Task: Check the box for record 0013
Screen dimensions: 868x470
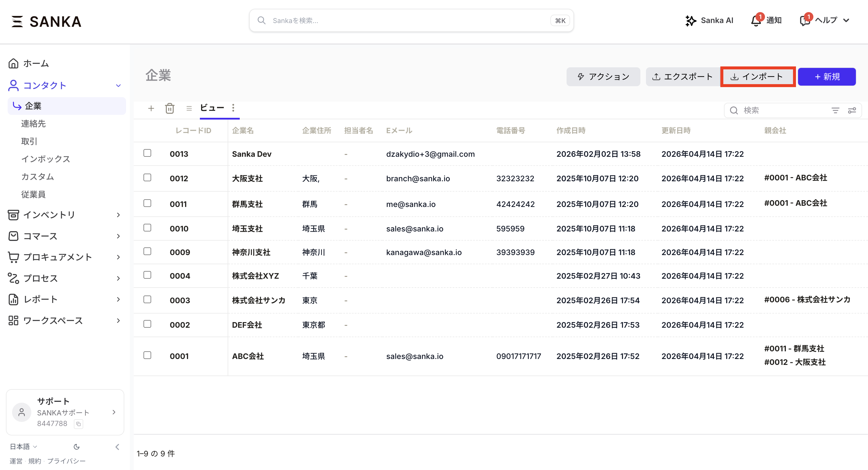Action: [x=147, y=153]
